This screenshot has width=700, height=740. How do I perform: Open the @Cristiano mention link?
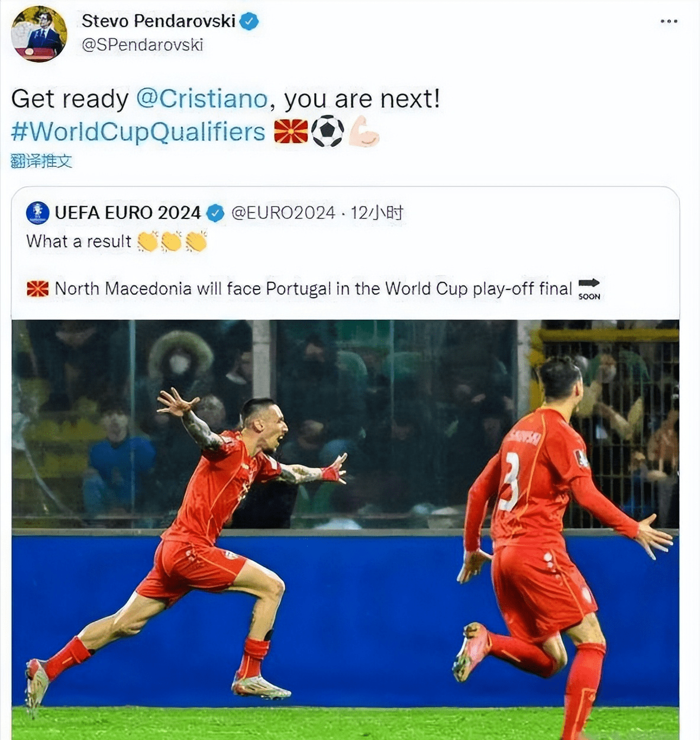pyautogui.click(x=202, y=98)
